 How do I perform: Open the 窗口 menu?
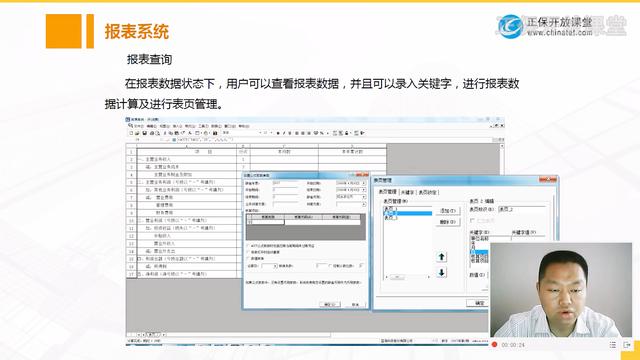[x=230, y=126]
